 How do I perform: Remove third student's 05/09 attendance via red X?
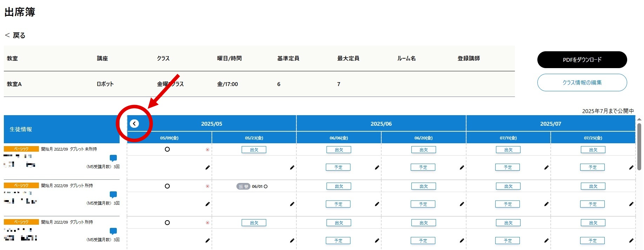(207, 223)
